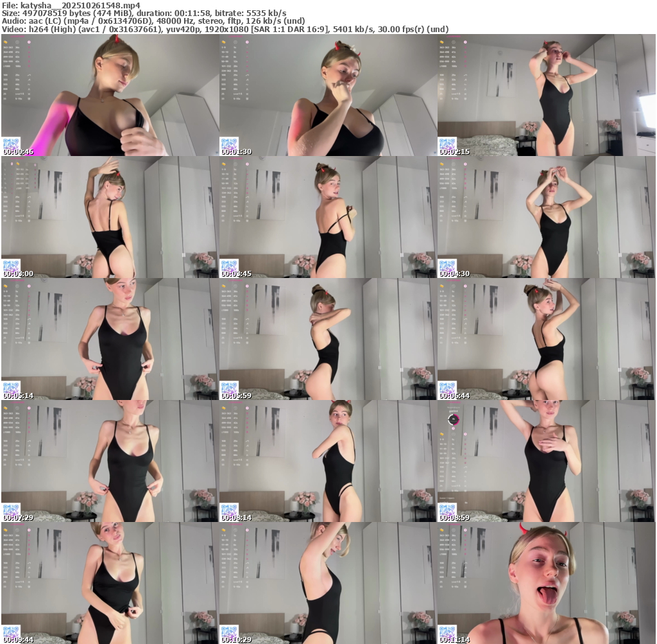Image resolution: width=657 pixels, height=644 pixels.
Task: Click the clock icon in the 00:00:46 frame overlay
Action: [x=17, y=41]
